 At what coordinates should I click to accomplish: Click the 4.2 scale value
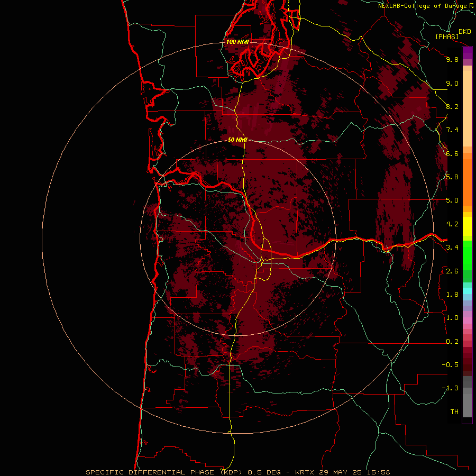452,224
